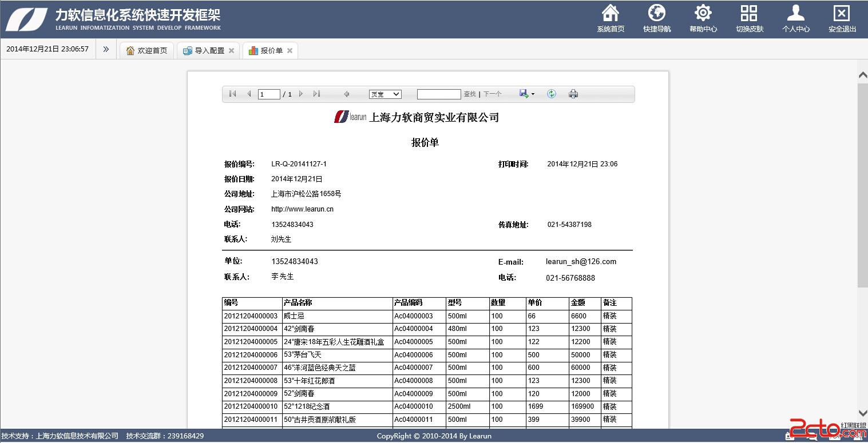This screenshot has width=868, height=443.
Task: Open 帮助中心 gear icon
Action: [703, 13]
